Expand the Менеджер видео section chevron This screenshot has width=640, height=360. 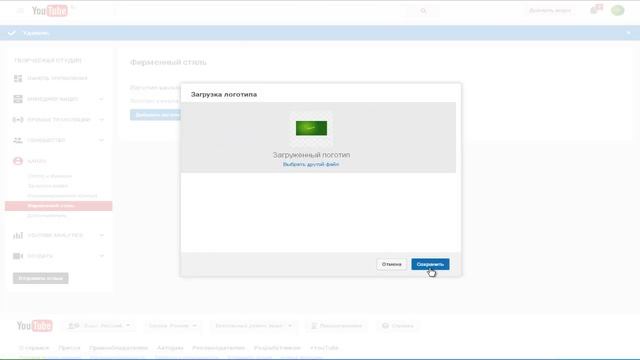101,99
